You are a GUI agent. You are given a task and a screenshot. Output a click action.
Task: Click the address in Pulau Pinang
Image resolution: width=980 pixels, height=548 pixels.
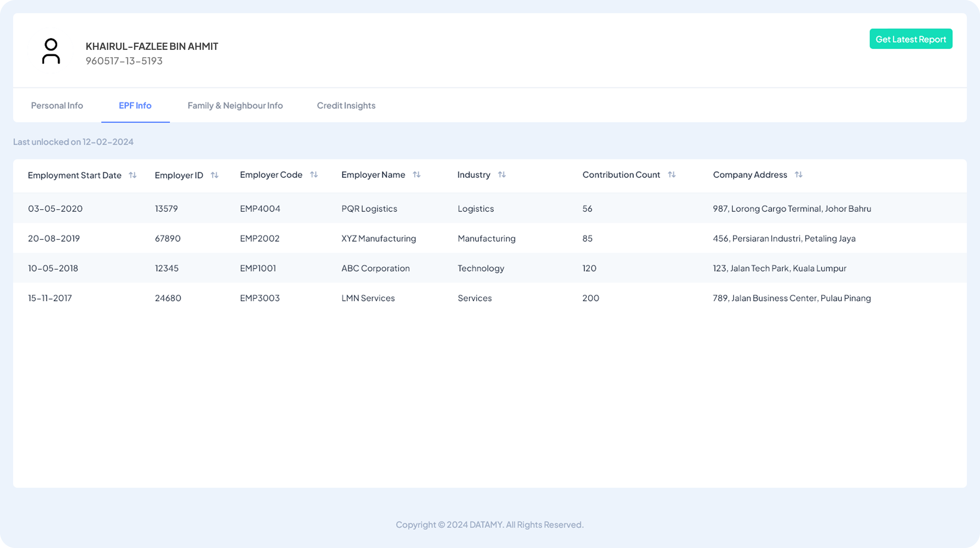click(792, 298)
